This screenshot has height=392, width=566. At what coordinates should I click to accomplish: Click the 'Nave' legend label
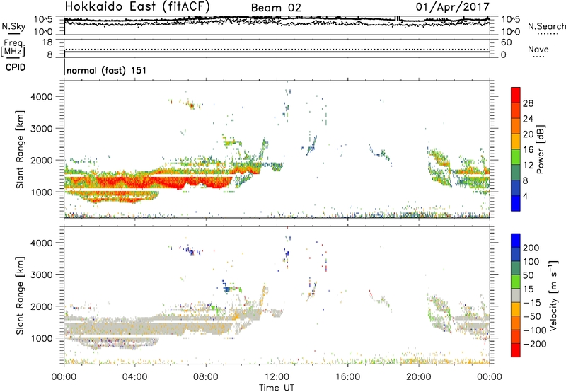pyautogui.click(x=538, y=49)
